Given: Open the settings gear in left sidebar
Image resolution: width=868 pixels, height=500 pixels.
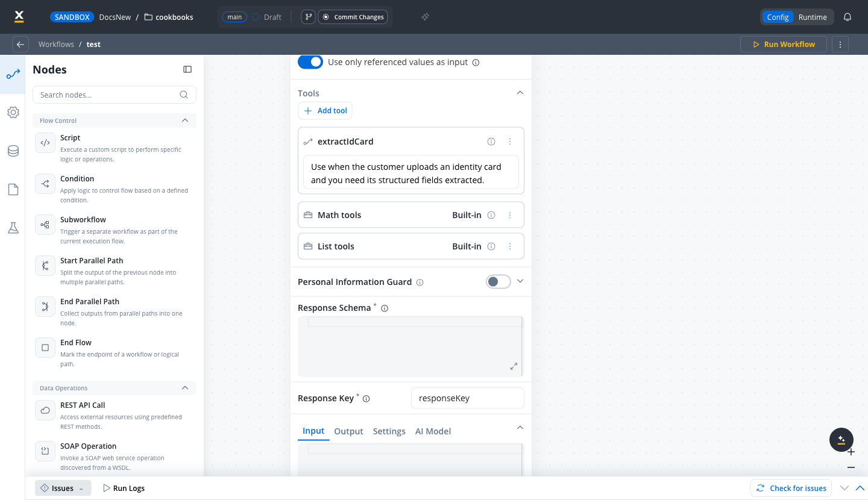Looking at the screenshot, I should (x=13, y=112).
